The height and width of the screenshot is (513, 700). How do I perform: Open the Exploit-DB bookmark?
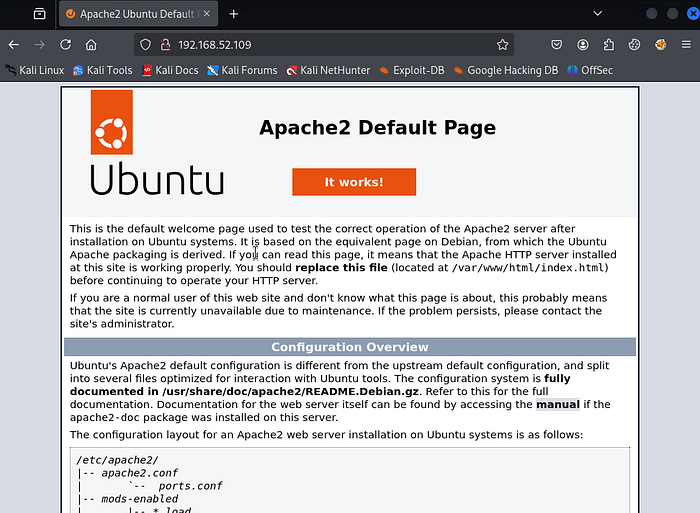click(412, 71)
